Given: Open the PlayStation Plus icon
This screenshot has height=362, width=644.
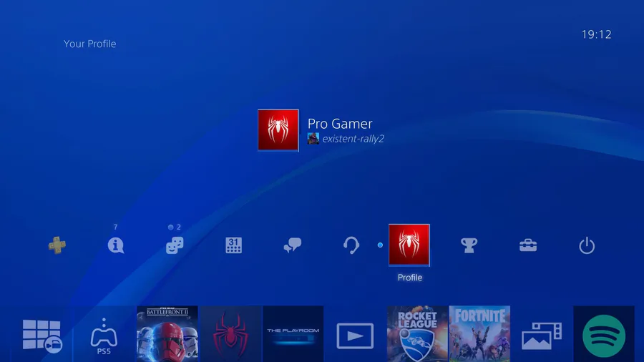Looking at the screenshot, I should 57,245.
